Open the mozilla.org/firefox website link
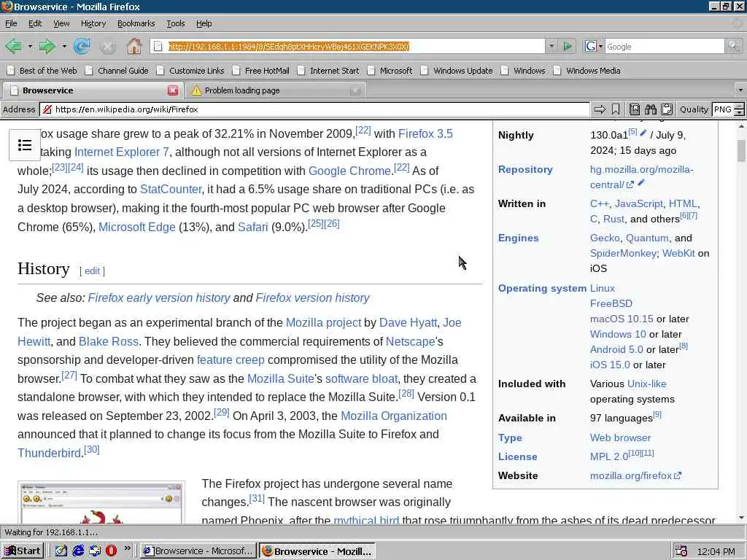This screenshot has width=747, height=560. point(635,475)
